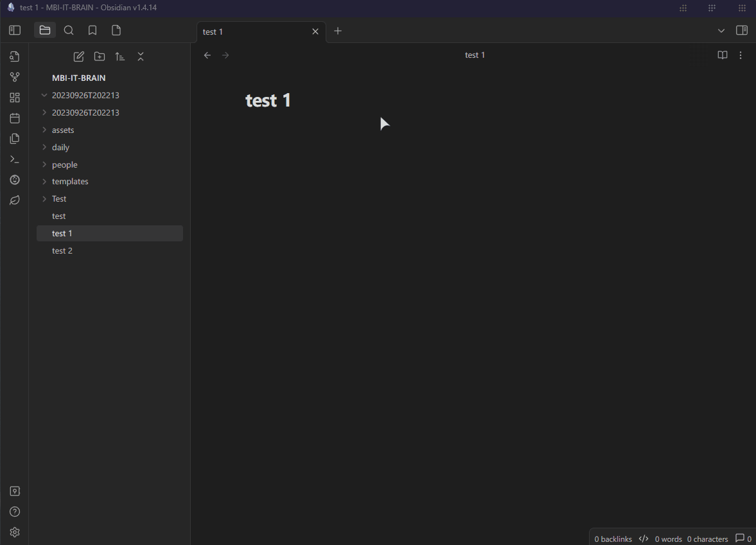Switch to reading view book icon
Viewport: 756px width, 545px height.
[x=722, y=55]
